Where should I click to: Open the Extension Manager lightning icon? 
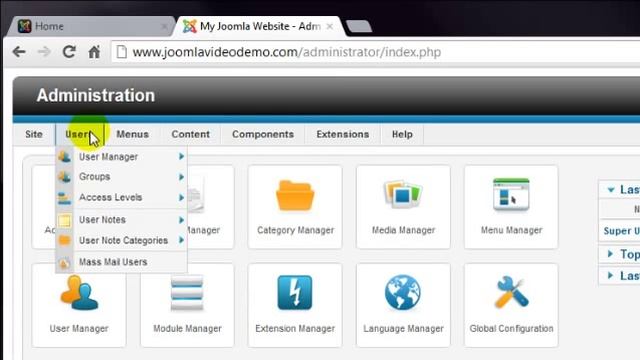click(x=295, y=293)
